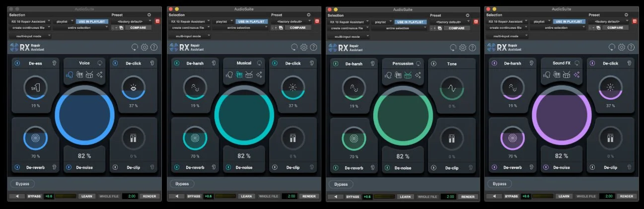Open the entire selection dropdown in the Musical window
This screenshot has height=209, width=644.
239,28
